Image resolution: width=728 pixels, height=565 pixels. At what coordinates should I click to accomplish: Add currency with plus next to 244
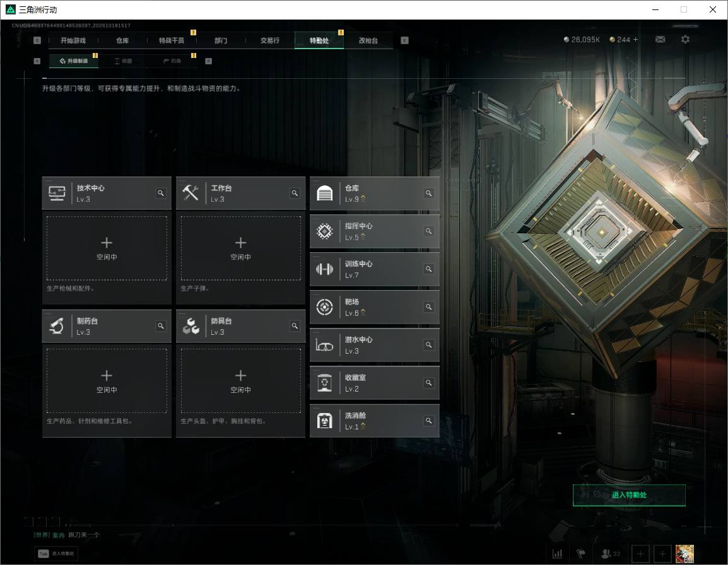(x=636, y=40)
